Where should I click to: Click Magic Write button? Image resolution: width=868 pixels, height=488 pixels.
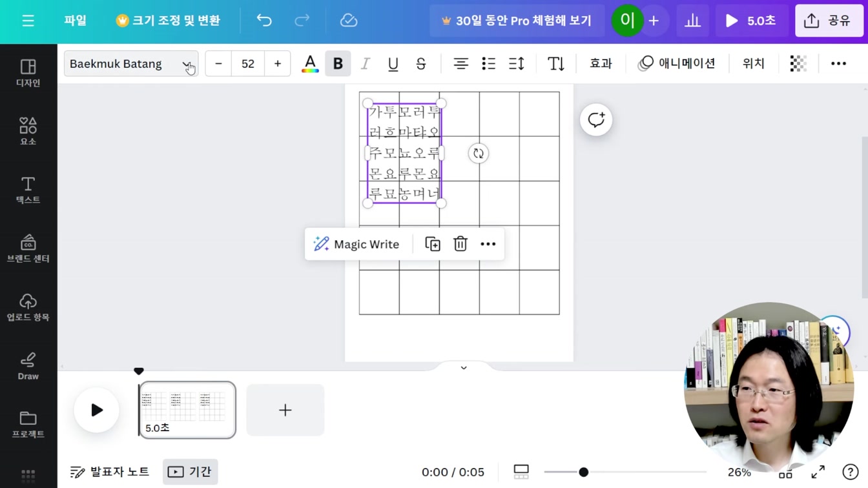coord(356,244)
